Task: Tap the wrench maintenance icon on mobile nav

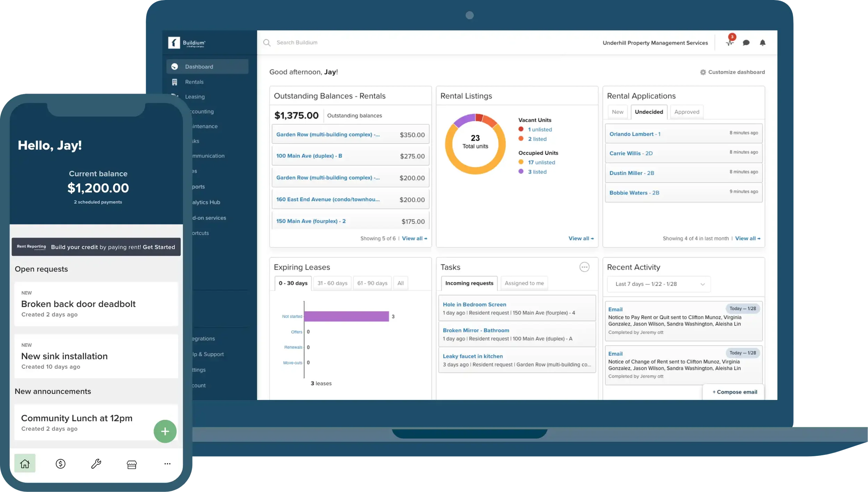Action: [x=96, y=463]
